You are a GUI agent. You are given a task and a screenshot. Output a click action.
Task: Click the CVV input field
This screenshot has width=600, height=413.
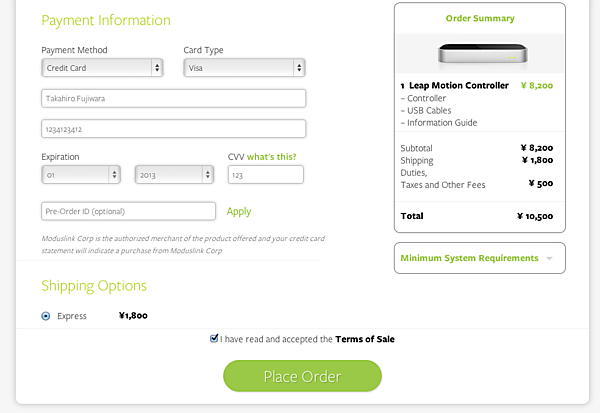coord(265,174)
